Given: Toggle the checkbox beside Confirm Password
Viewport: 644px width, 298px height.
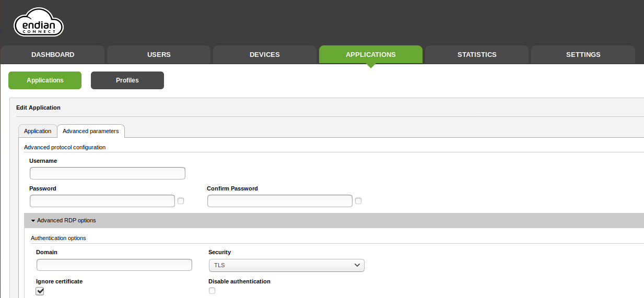Looking at the screenshot, I should click(x=358, y=201).
